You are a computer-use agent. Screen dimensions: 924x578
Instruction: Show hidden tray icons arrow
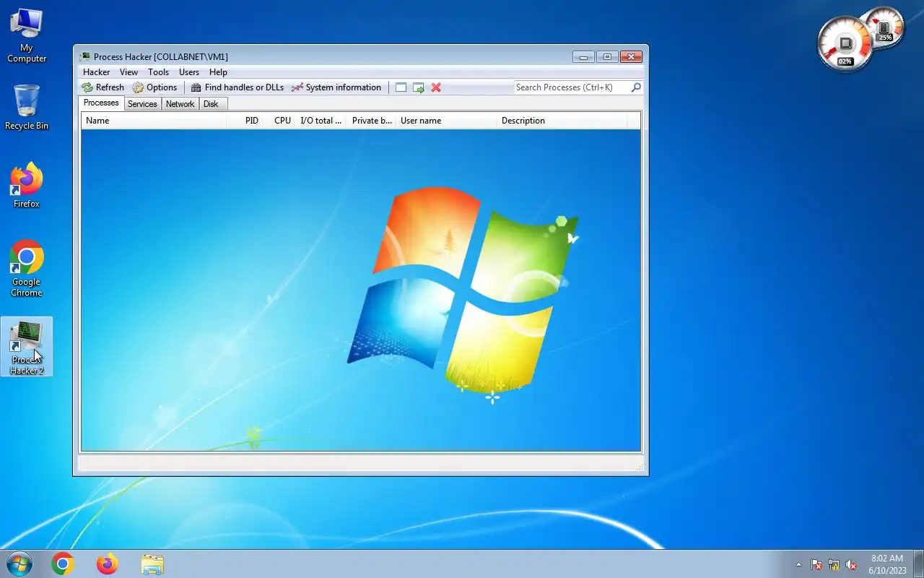(798, 564)
